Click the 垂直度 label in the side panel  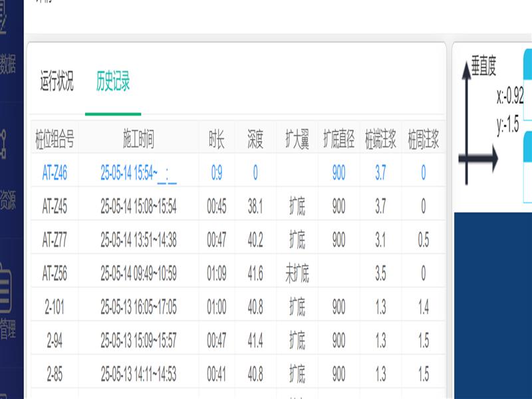483,66
